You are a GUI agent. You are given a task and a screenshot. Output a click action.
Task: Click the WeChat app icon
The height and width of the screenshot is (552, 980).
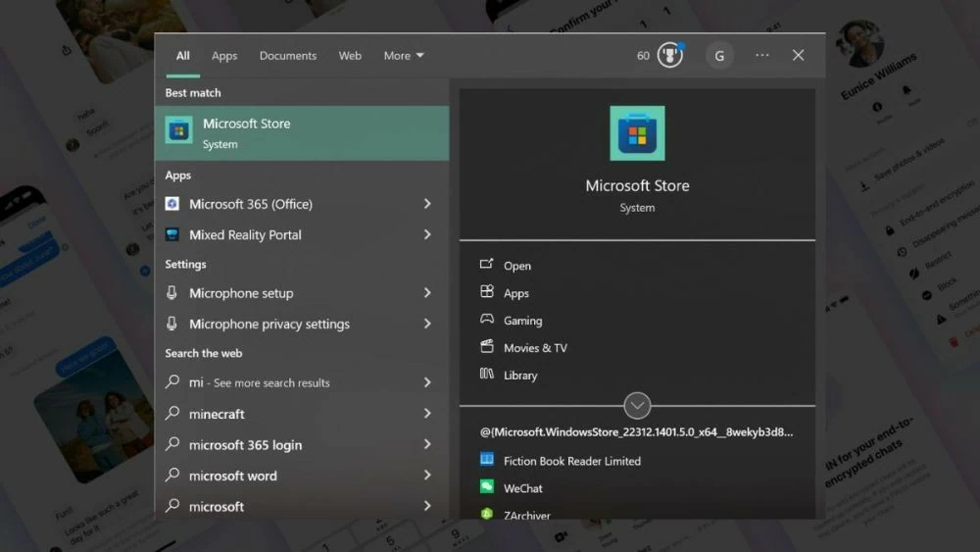click(487, 487)
